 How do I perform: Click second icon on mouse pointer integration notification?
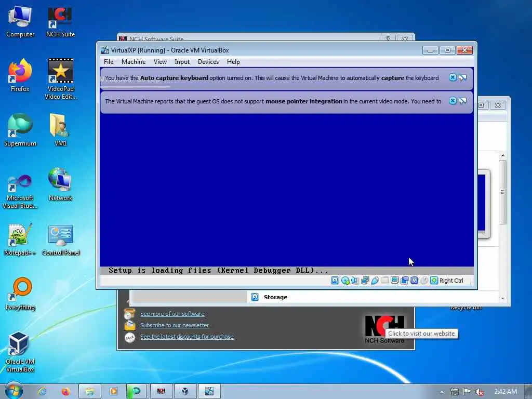463,101
